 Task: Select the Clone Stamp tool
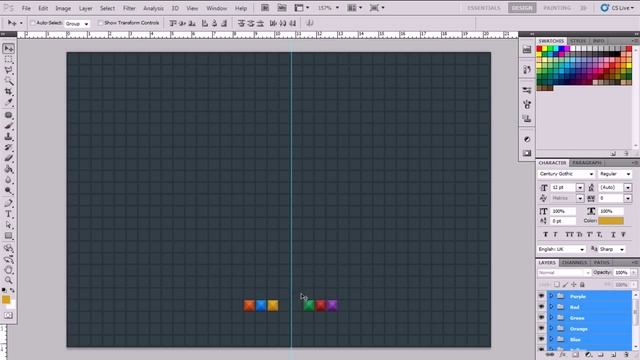tap(8, 137)
